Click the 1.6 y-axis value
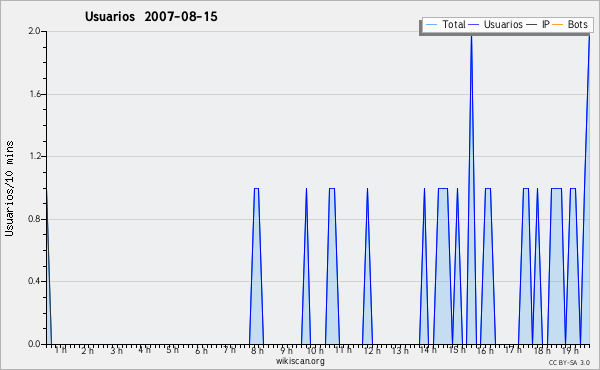Viewport: 600px width, 370px height. tap(34, 94)
